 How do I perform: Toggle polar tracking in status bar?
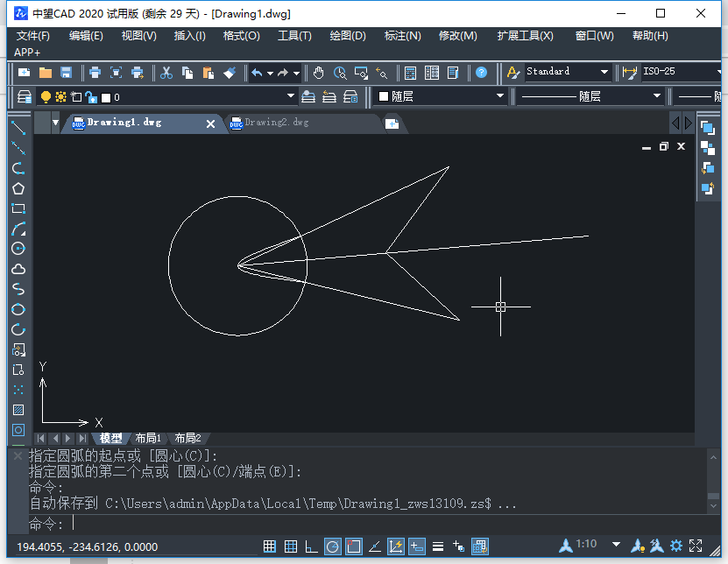click(333, 546)
